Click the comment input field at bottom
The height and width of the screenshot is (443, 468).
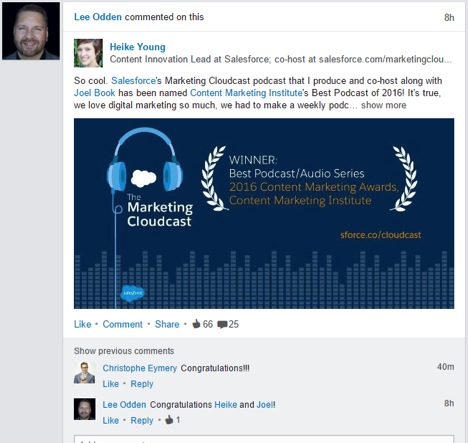(x=264, y=439)
